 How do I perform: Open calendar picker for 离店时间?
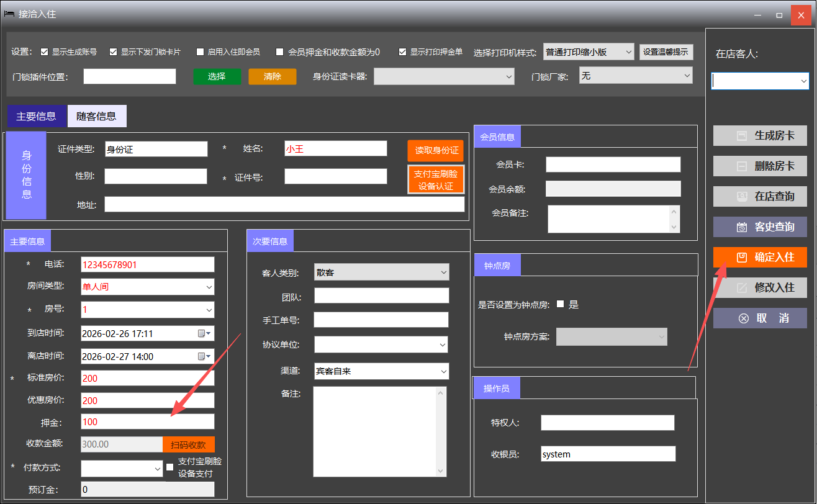[204, 357]
